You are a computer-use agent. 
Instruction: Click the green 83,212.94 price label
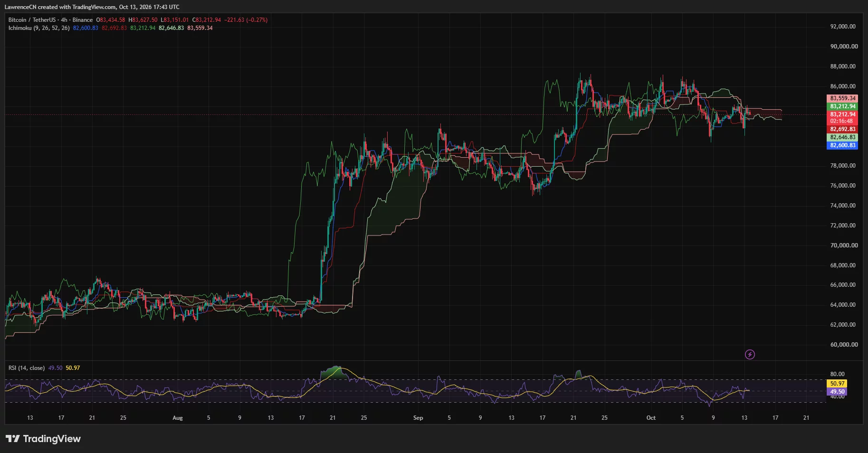click(842, 106)
